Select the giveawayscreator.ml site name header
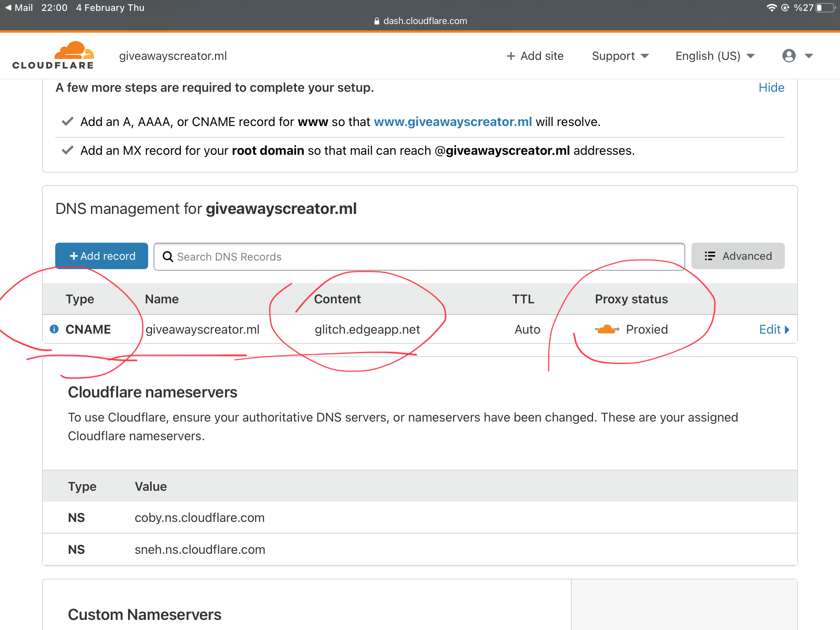 173,56
